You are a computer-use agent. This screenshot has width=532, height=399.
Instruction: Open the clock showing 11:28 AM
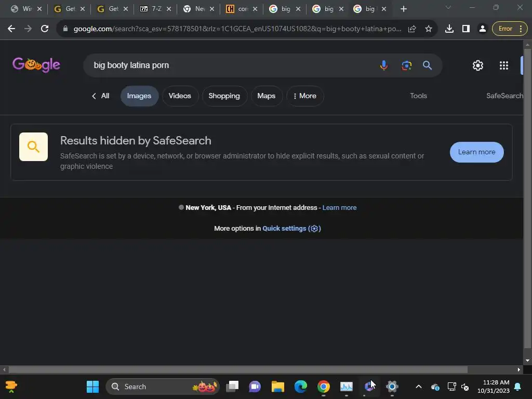[494, 387]
